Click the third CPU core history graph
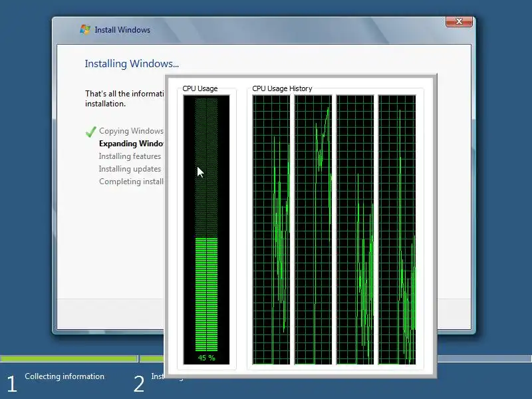The width and height of the screenshot is (532, 399). point(355,229)
